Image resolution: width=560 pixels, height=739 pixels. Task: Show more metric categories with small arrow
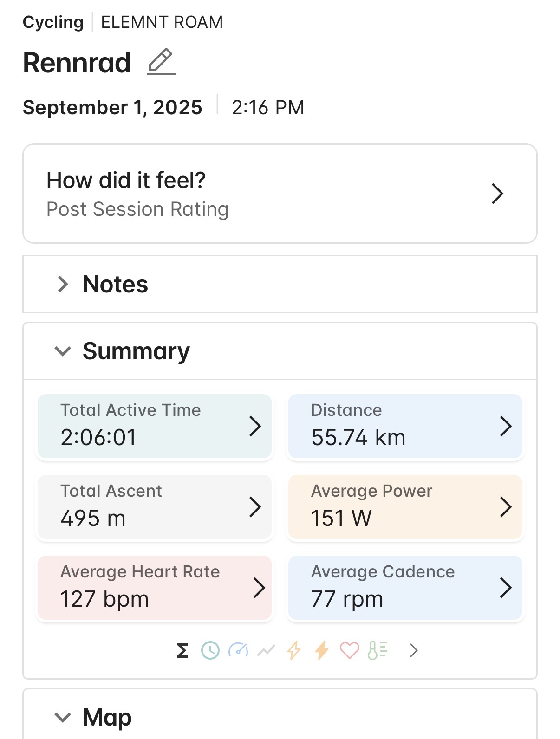[414, 650]
